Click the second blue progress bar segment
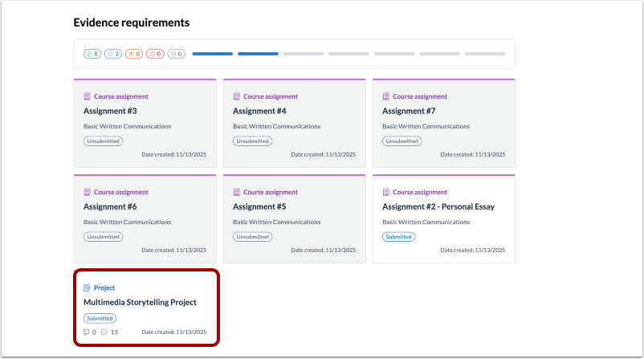Viewport: 644px width, 359px height. [258, 54]
